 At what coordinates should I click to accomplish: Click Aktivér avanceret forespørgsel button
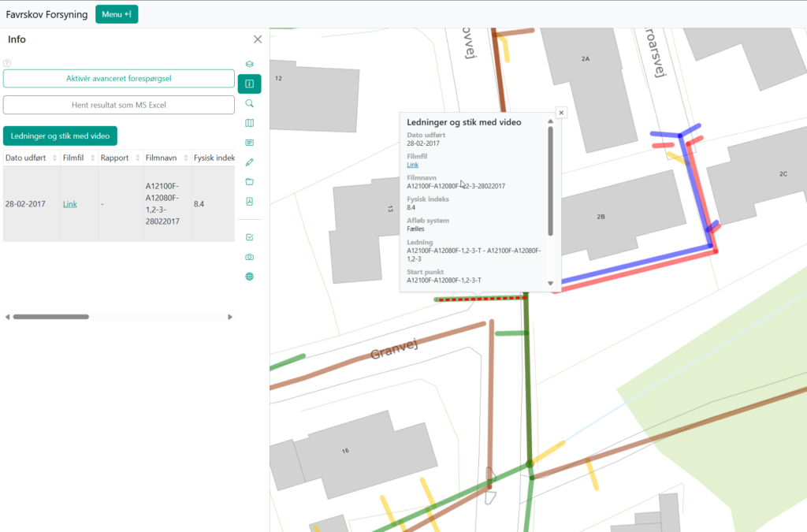(x=119, y=78)
